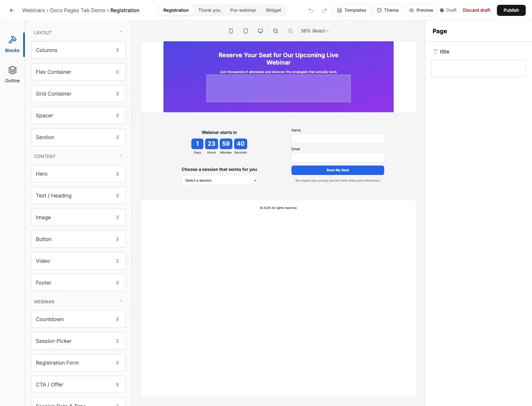Image resolution: width=532 pixels, height=406 pixels.
Task: Click the Draft status indicator
Action: [x=448, y=10]
